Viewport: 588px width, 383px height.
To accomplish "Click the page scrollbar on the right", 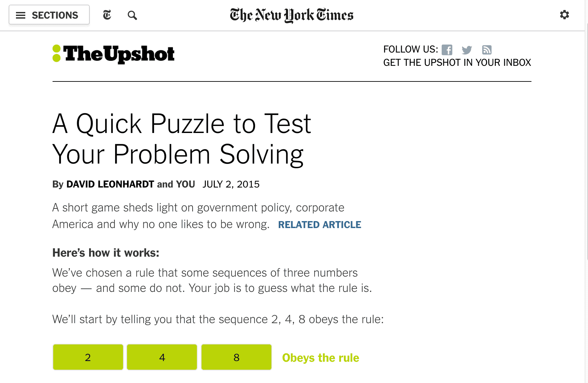I will pos(586,140).
